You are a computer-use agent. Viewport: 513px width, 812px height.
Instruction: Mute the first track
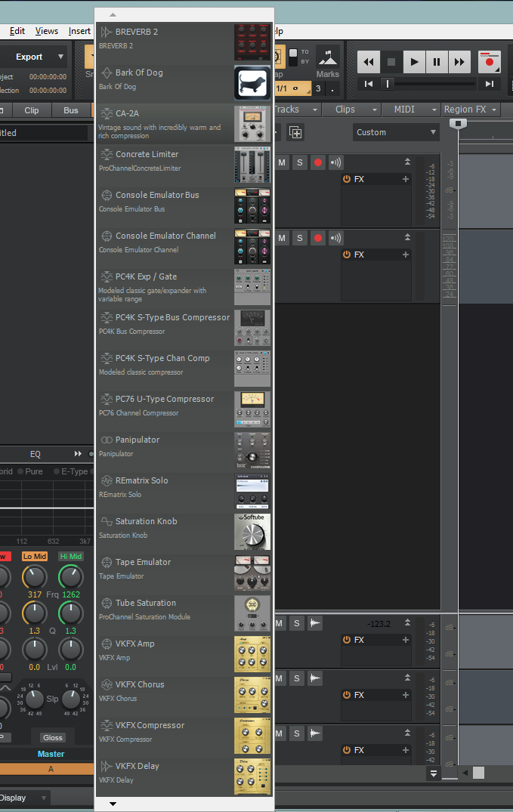tap(282, 162)
